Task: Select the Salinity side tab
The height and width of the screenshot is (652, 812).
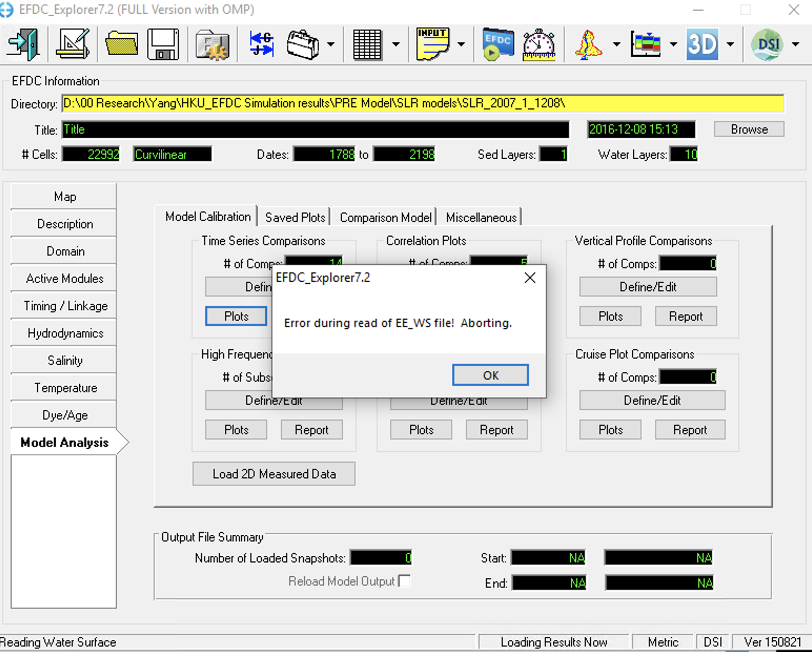Action: (64, 361)
